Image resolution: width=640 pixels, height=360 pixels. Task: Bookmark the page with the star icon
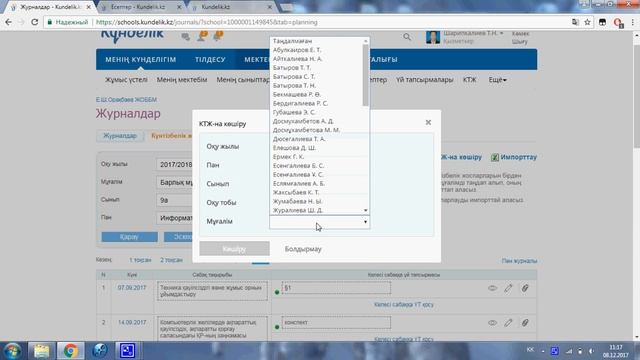coord(587,22)
